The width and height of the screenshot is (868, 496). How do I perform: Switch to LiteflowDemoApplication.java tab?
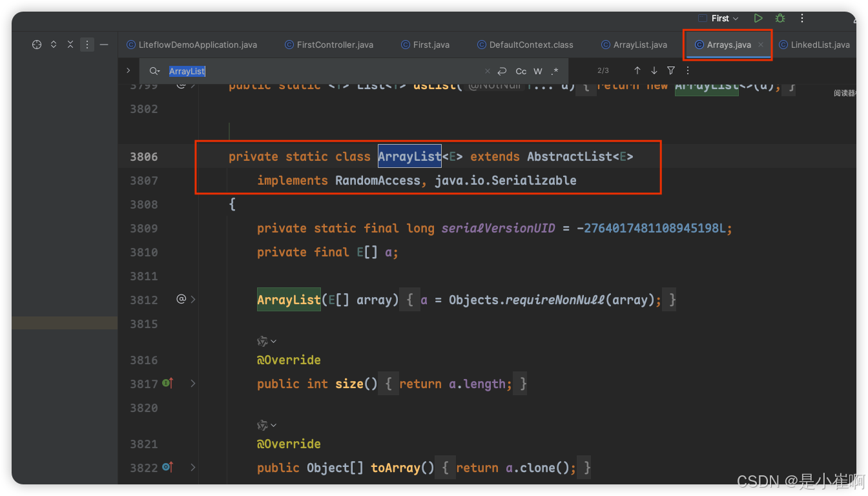click(192, 45)
